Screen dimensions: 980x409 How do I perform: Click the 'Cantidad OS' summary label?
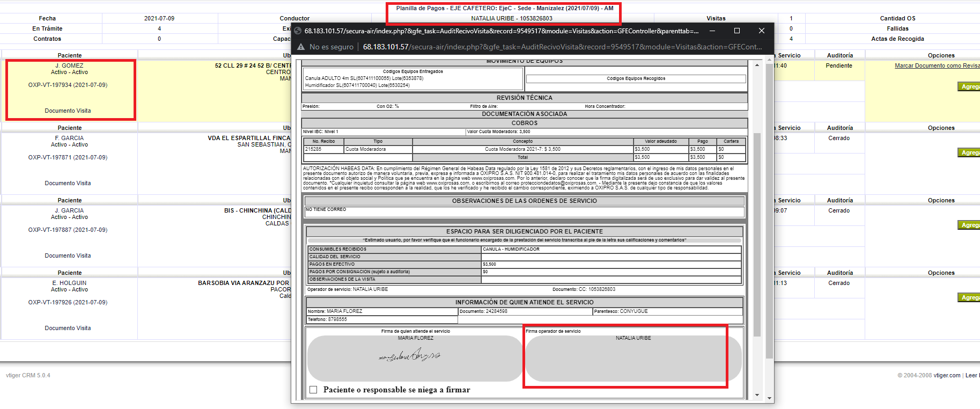point(897,18)
